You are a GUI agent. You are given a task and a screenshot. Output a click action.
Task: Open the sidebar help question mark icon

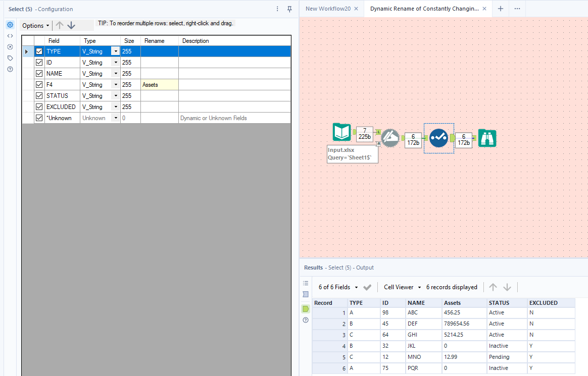pyautogui.click(x=10, y=69)
